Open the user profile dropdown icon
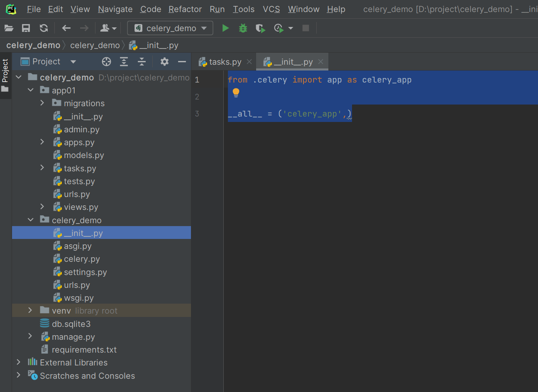538x392 pixels. click(x=108, y=28)
